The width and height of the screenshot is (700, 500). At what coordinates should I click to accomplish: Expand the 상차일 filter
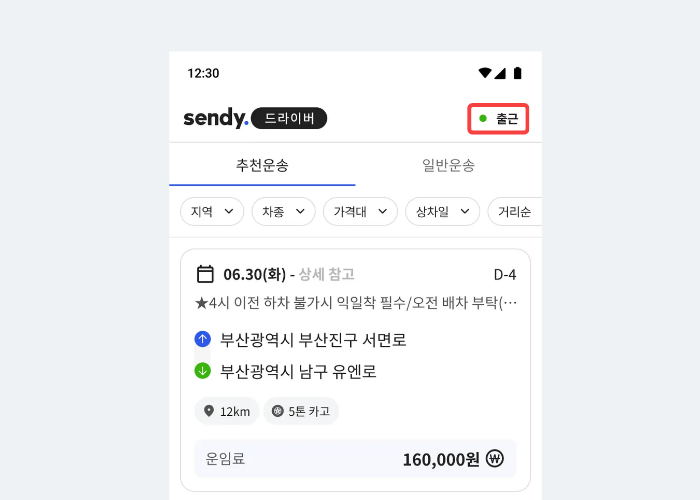coord(442,212)
